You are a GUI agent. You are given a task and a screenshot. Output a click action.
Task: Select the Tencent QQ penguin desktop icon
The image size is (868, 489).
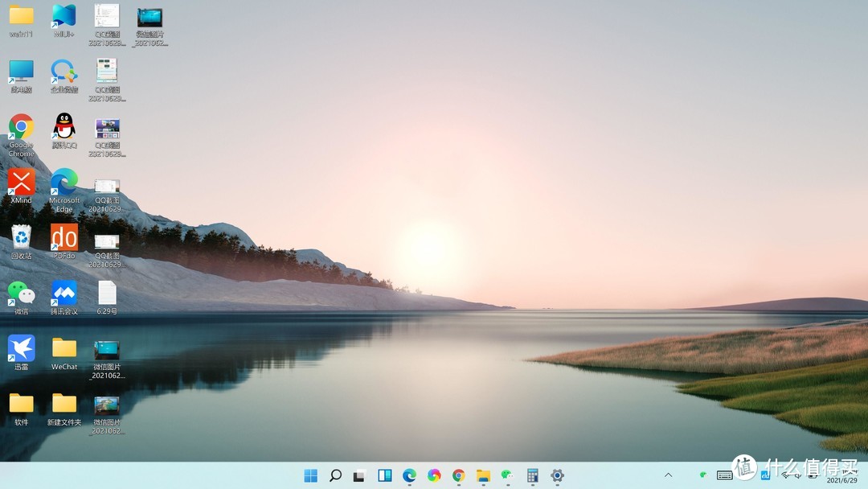(64, 129)
